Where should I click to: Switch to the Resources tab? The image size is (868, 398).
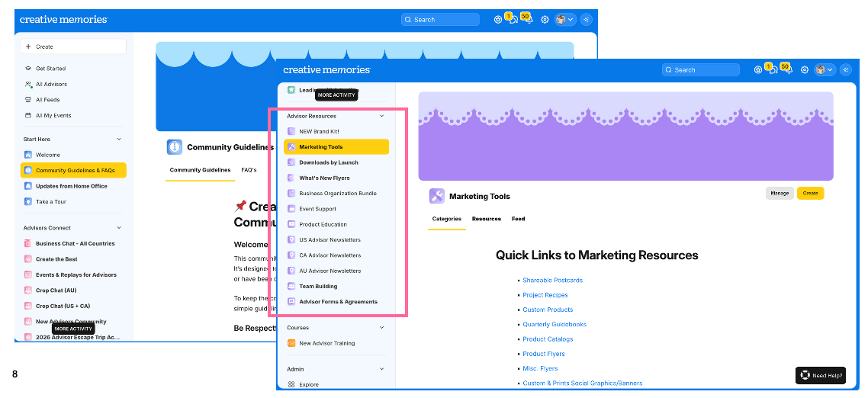coord(487,219)
